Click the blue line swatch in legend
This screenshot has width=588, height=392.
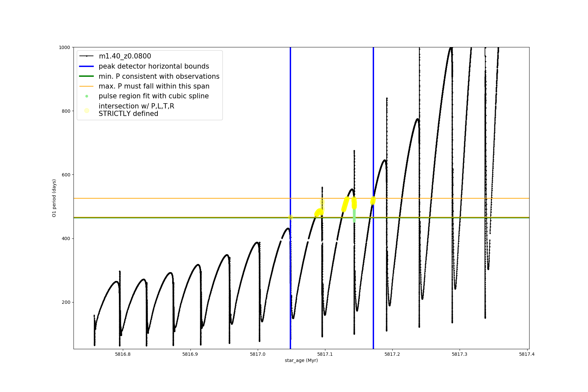87,66
